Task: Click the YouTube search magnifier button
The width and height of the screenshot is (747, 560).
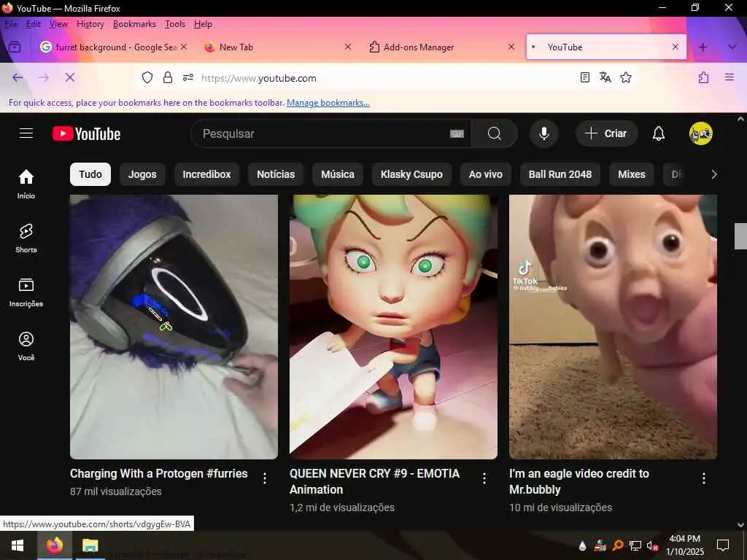Action: coord(494,133)
